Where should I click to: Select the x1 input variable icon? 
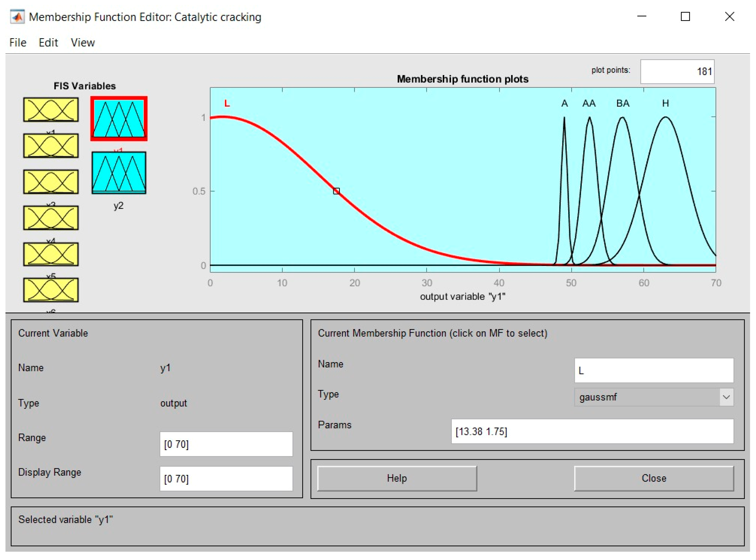pos(51,109)
